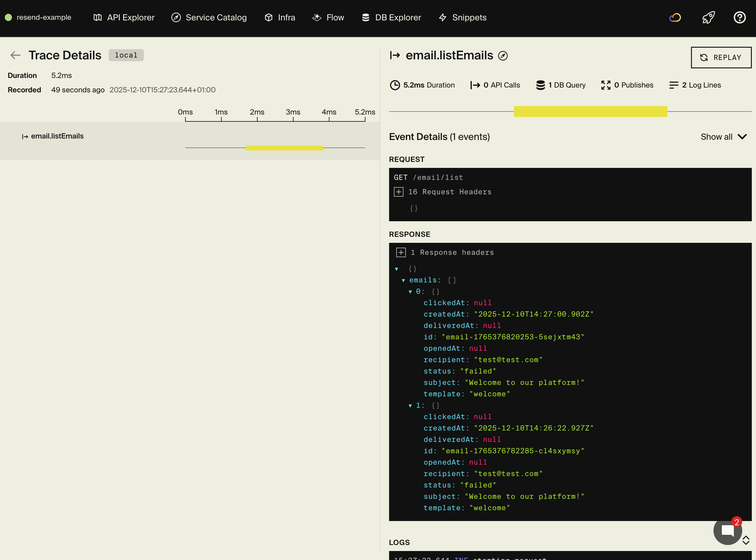
Task: Click the clock icon beside 5.2ms Duration
Action: 394,85
